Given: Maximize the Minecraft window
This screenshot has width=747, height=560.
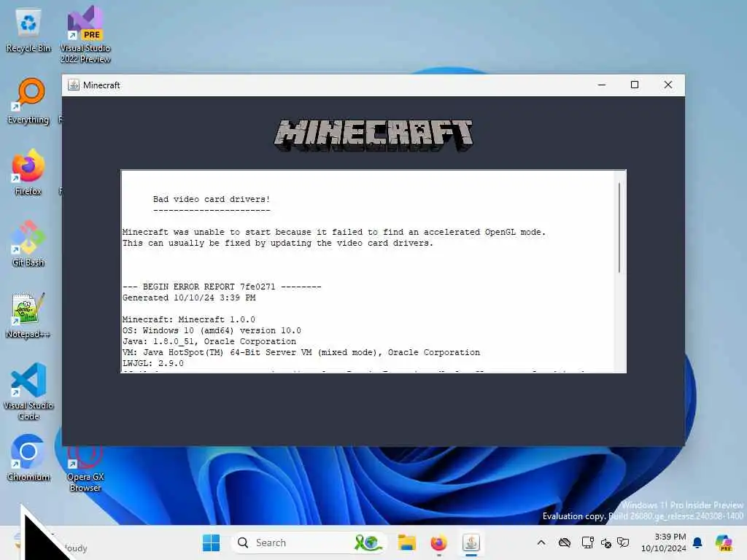Looking at the screenshot, I should tap(635, 85).
